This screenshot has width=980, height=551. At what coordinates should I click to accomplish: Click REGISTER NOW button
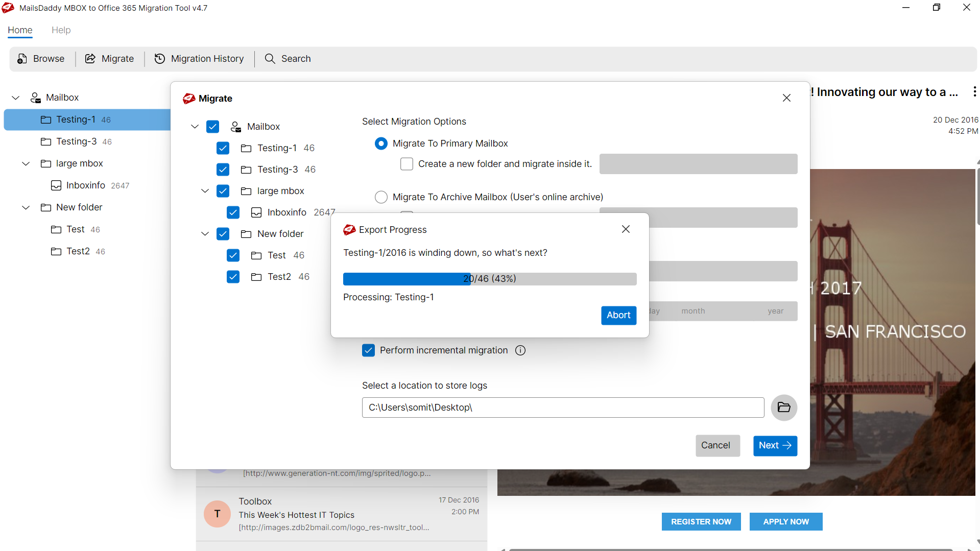[701, 521]
